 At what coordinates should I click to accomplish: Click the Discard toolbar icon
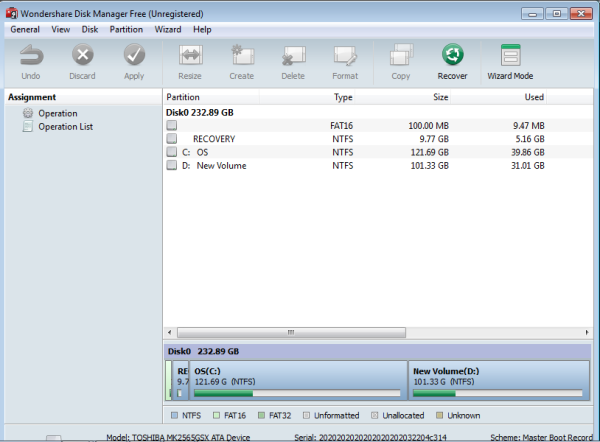pyautogui.click(x=82, y=58)
